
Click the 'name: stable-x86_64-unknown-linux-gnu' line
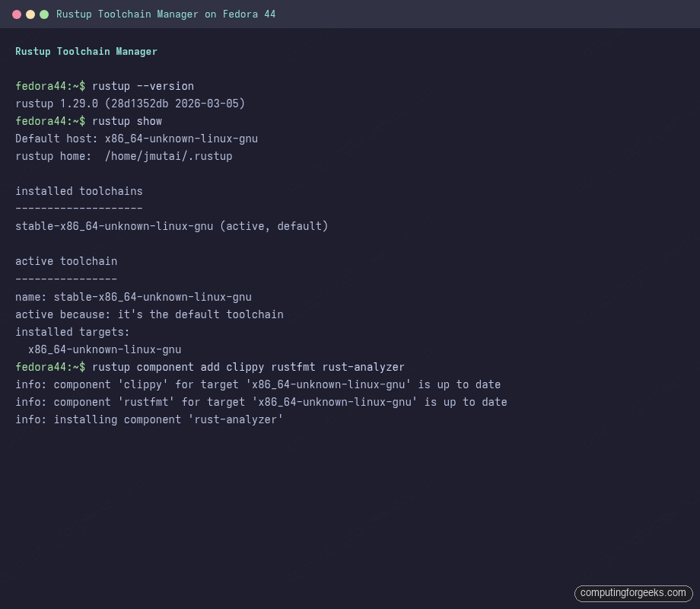[x=133, y=297]
